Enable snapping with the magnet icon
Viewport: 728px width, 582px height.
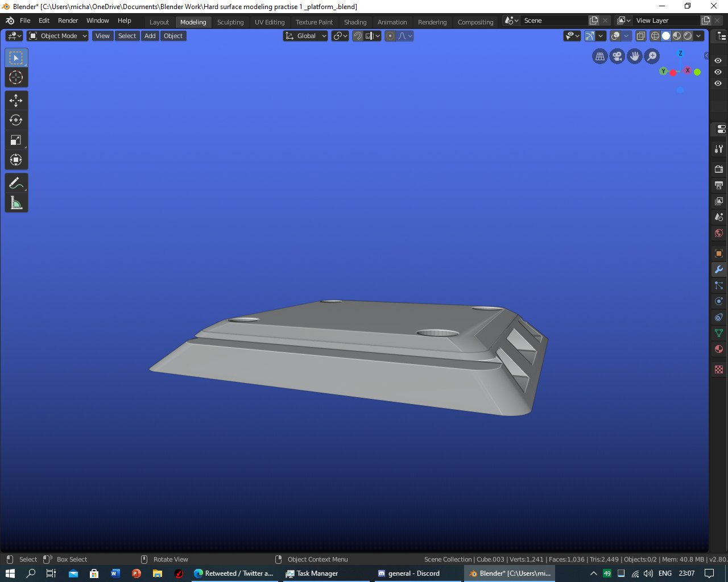358,36
